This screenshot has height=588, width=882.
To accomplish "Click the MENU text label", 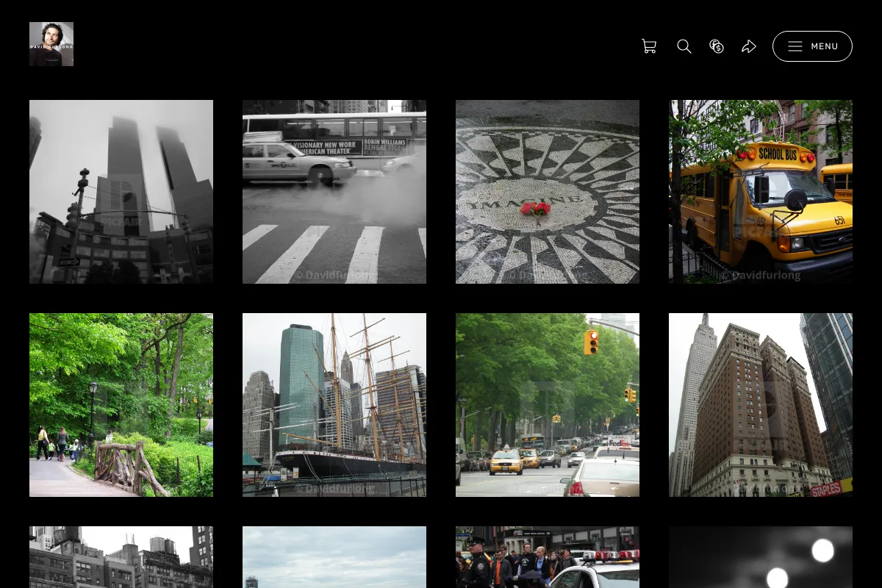I will pyautogui.click(x=825, y=46).
